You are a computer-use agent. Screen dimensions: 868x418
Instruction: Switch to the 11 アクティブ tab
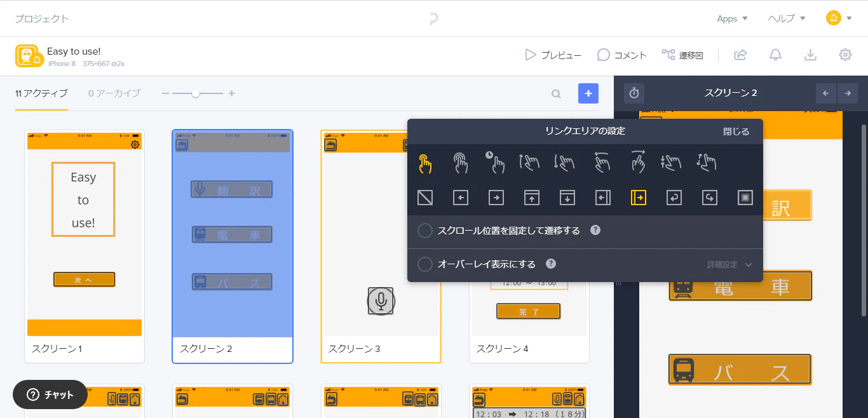click(x=41, y=93)
